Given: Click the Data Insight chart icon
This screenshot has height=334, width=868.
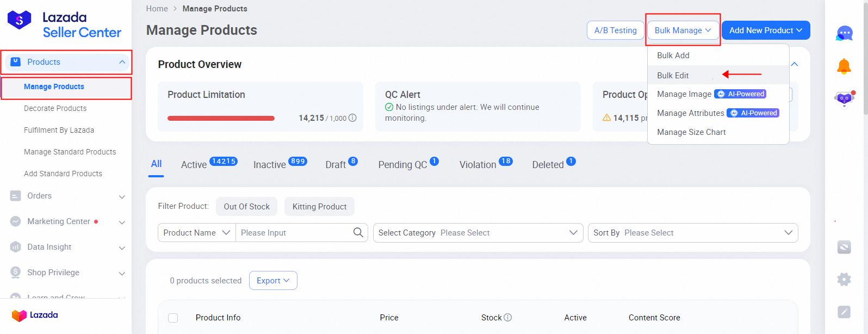Looking at the screenshot, I should click(16, 247).
